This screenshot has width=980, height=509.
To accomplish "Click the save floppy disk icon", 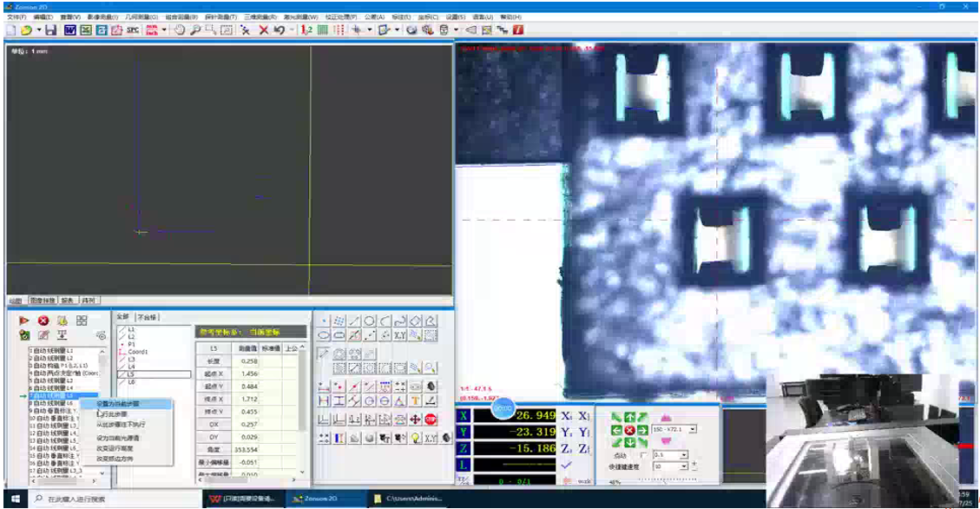I will tap(50, 30).
